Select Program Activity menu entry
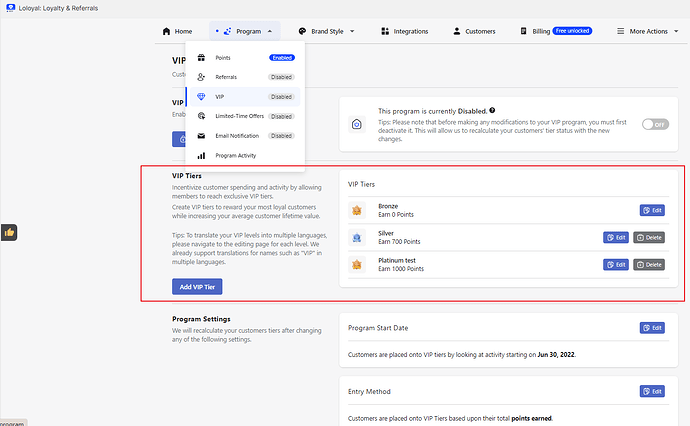 (245, 155)
